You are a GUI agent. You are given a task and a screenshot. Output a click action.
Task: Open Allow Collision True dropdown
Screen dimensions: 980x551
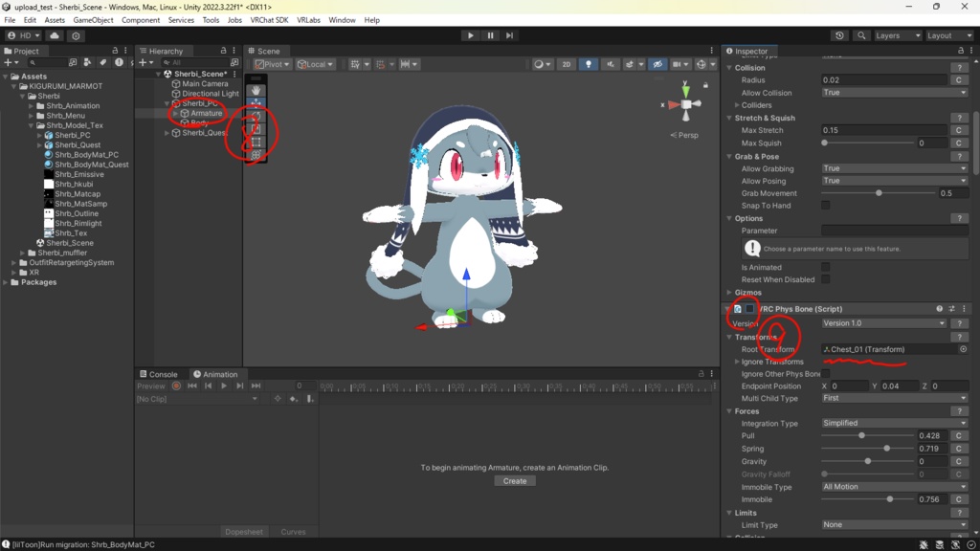coord(895,93)
